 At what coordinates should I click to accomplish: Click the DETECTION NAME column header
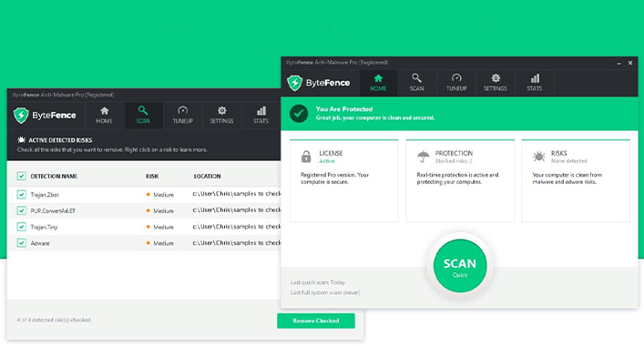coord(54,176)
